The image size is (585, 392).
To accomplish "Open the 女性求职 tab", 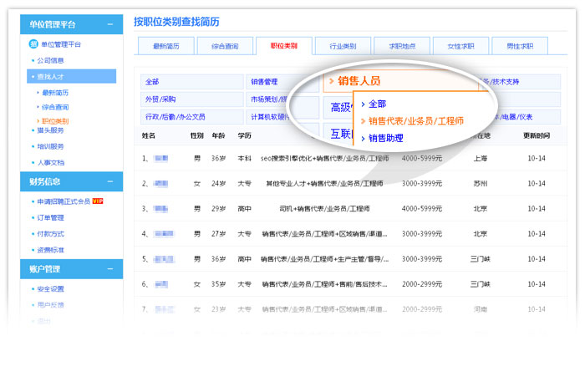I will coord(460,46).
